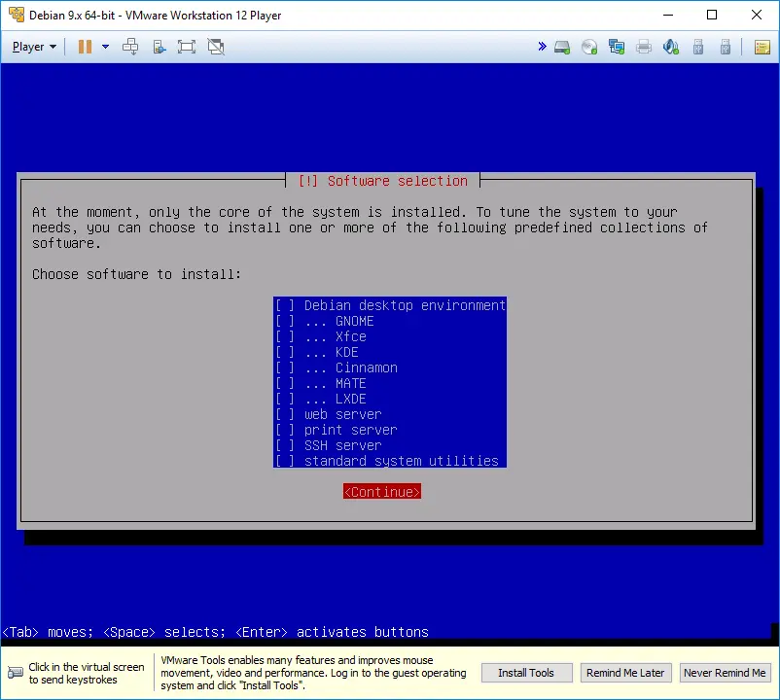
Task: Expand the devices chevron in toolbar
Action: click(543, 47)
